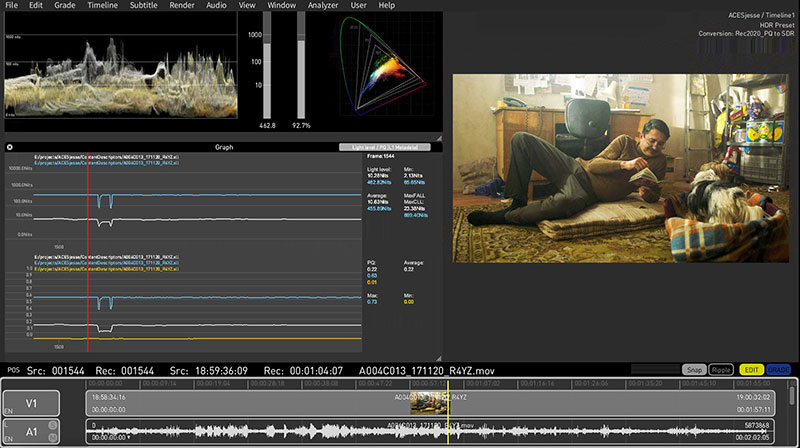Toggle Snap mode on the timeline

(694, 370)
